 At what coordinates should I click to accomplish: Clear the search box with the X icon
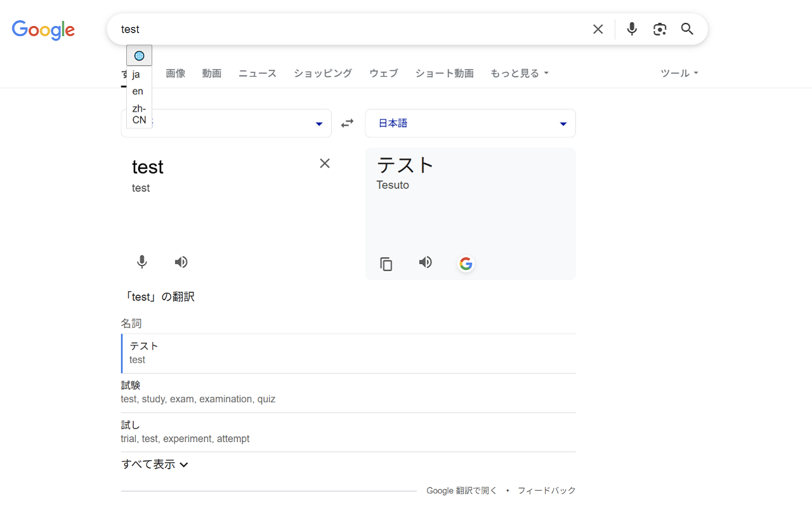pyautogui.click(x=598, y=29)
